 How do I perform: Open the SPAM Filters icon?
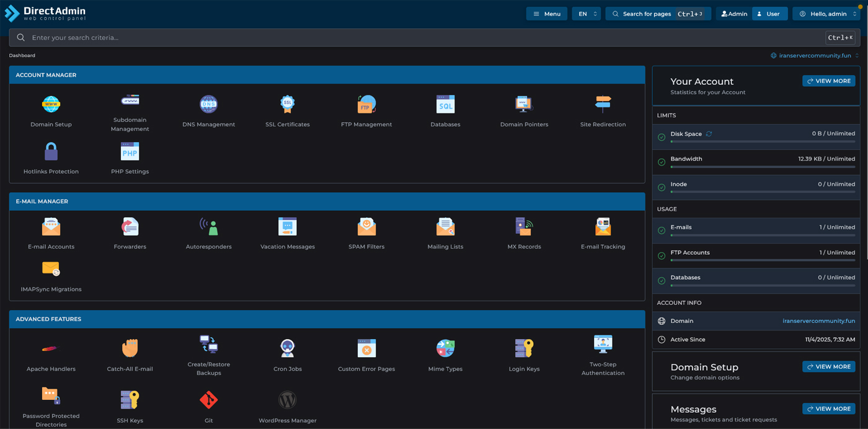click(366, 227)
